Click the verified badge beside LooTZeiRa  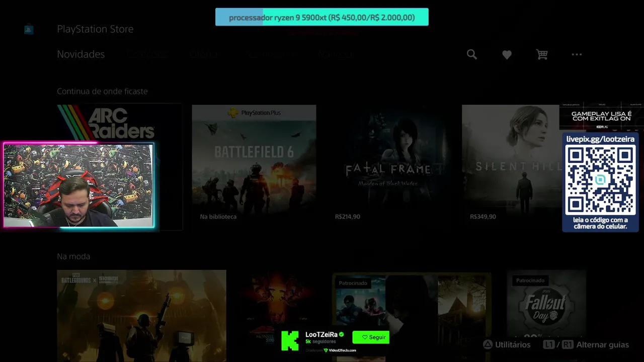(x=341, y=334)
